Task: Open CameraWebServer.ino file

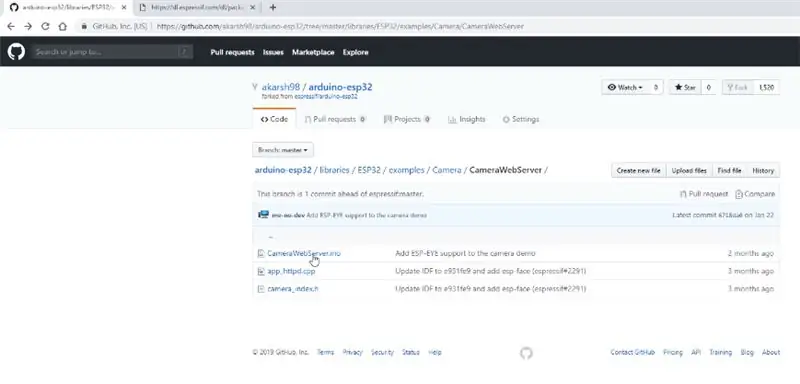Action: coord(304,253)
